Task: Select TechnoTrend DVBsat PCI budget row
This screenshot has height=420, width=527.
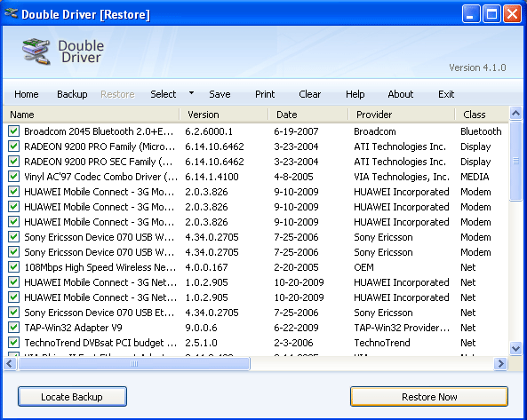Action: tap(255, 343)
